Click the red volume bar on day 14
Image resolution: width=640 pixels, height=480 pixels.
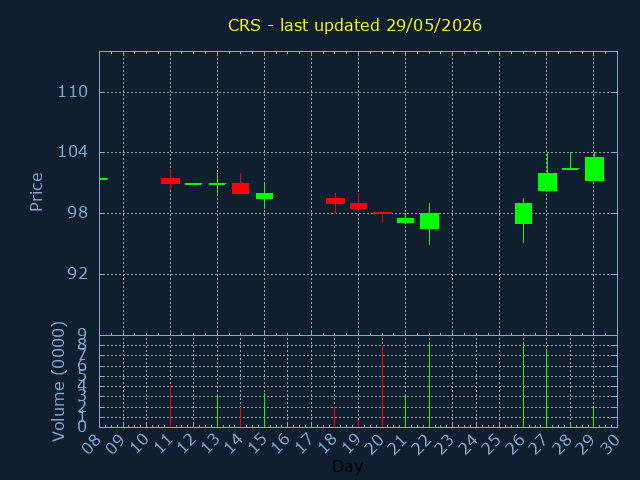[240, 417]
